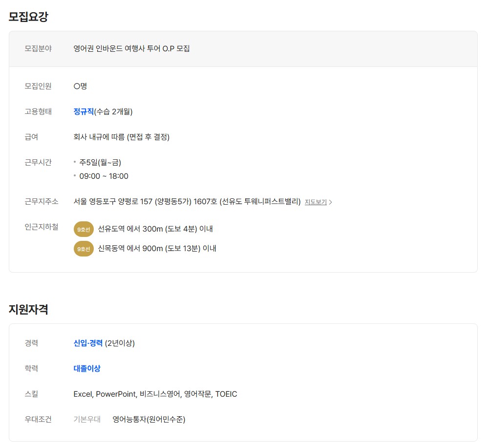Viewport: 488px width, 448px height.
Task: Click the 9호선 badge beside 선유도역
Action: click(84, 229)
